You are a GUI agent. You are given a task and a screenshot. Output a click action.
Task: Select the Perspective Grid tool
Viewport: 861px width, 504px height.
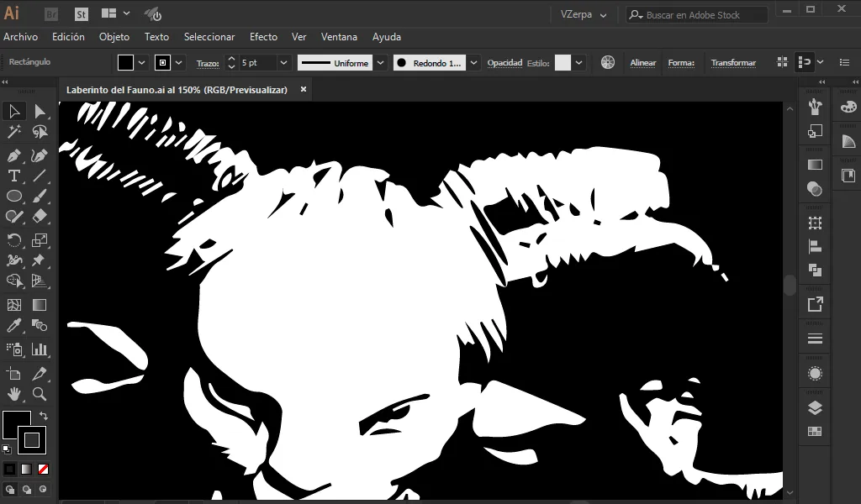coord(40,281)
